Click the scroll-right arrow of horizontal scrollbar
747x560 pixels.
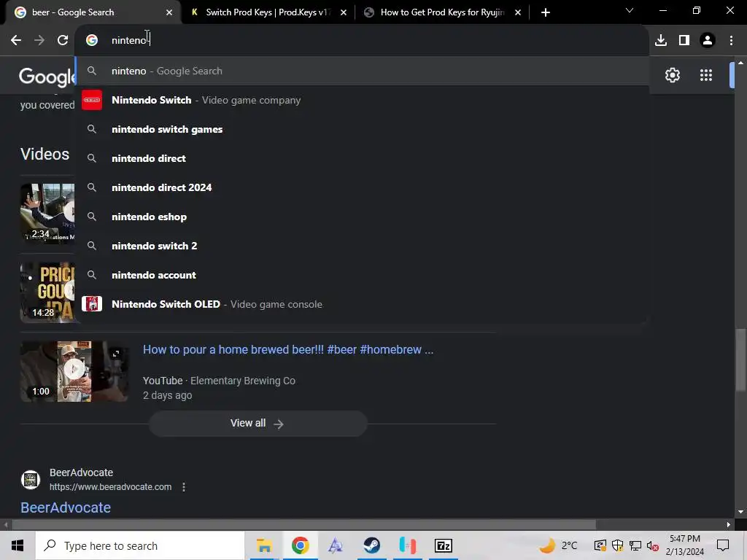point(729,525)
